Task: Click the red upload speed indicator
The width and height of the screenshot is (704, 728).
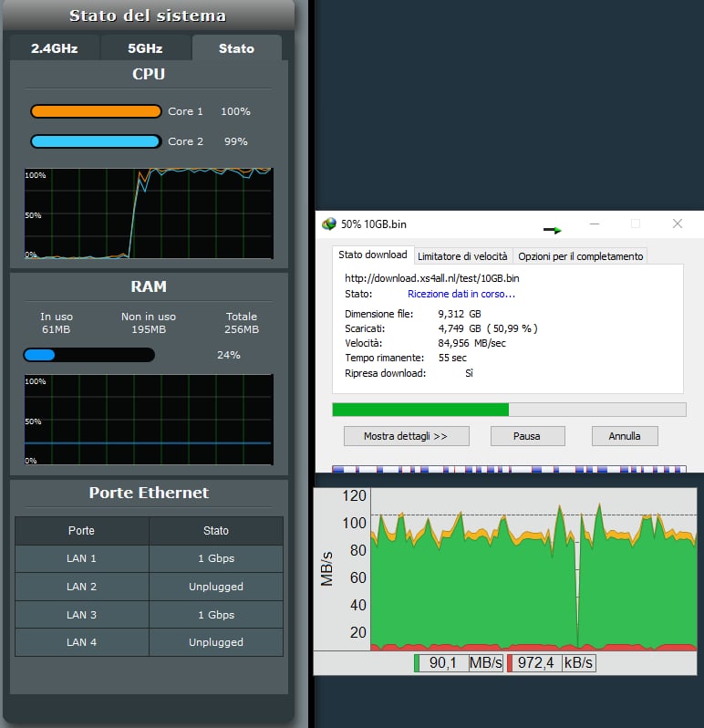Action: (x=512, y=663)
